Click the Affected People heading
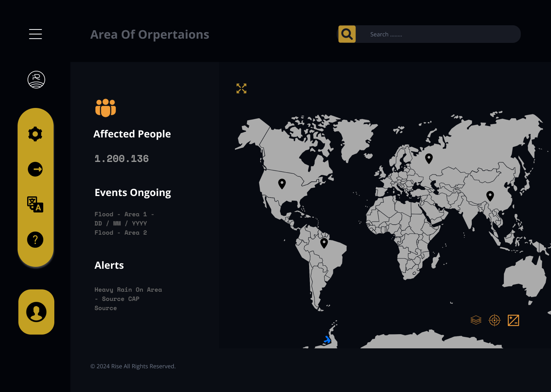The width and height of the screenshot is (551, 392). tap(132, 134)
